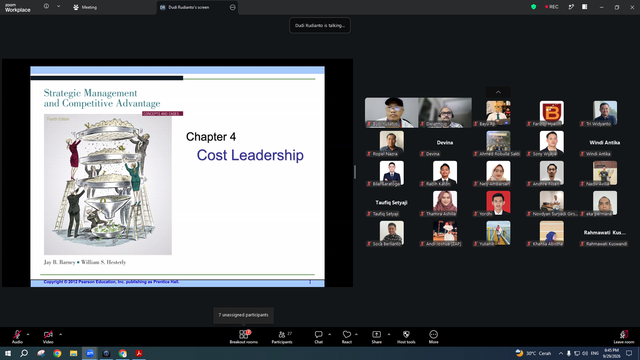Viewport: 640px width, 360px height.
Task: Click Leave room button
Action: (x=624, y=337)
